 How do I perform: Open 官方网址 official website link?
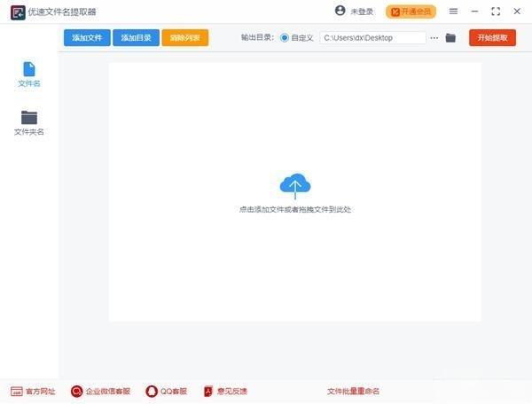point(33,391)
